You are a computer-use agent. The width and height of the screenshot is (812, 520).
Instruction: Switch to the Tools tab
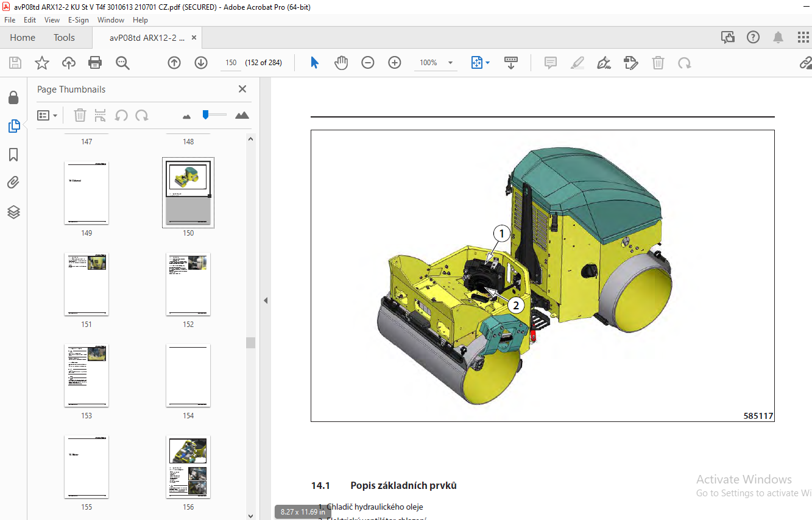[x=64, y=38]
